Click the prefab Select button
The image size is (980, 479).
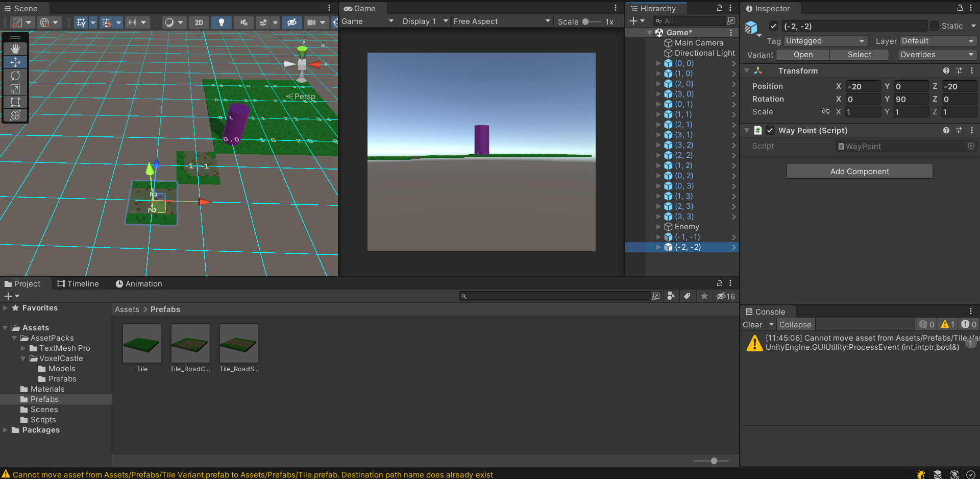860,55
